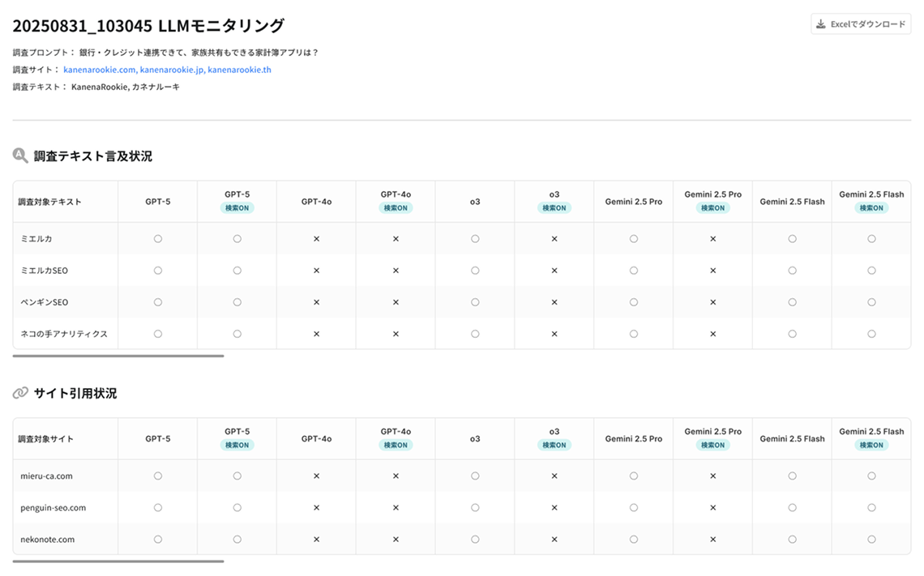
Task: Click the 検索ON badge under GPT-5 in the text mention table
Action: click(237, 208)
